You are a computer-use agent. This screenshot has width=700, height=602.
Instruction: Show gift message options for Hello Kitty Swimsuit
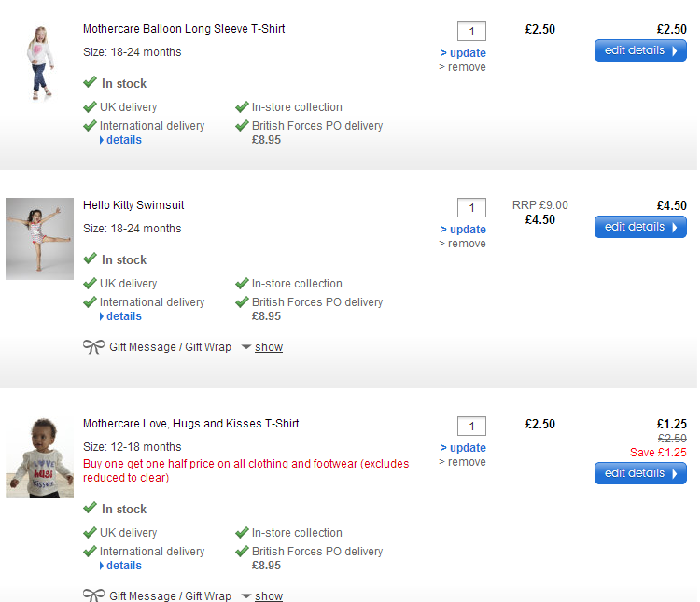[x=268, y=347]
